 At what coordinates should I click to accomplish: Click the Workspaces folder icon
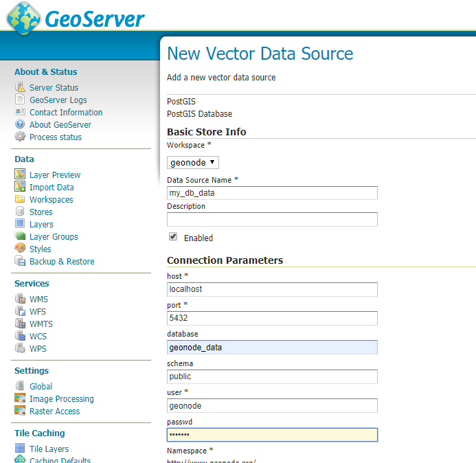(x=20, y=199)
